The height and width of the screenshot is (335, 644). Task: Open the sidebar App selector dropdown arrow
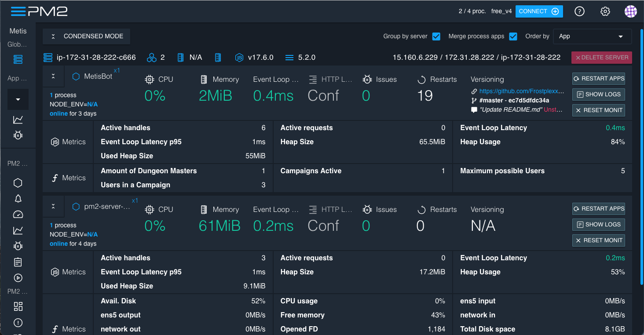[18, 99]
